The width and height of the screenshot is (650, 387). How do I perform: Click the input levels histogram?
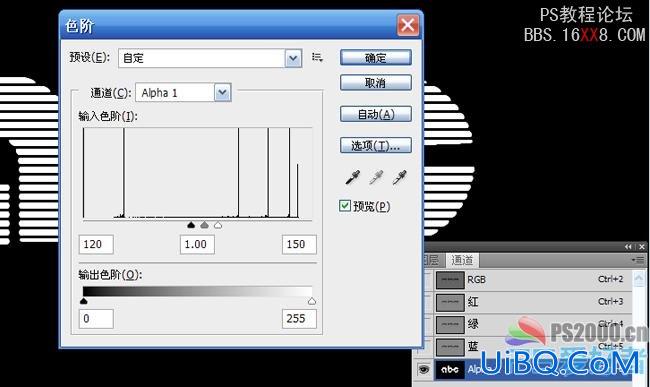coord(198,173)
